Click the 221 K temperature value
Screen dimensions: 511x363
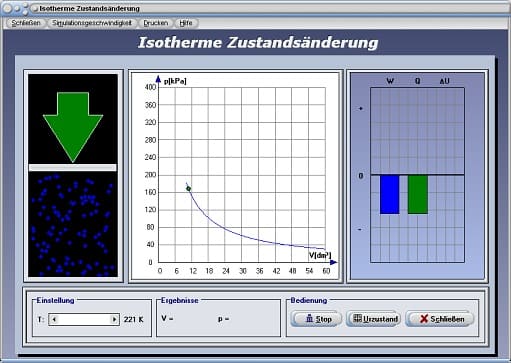pyautogui.click(x=134, y=319)
